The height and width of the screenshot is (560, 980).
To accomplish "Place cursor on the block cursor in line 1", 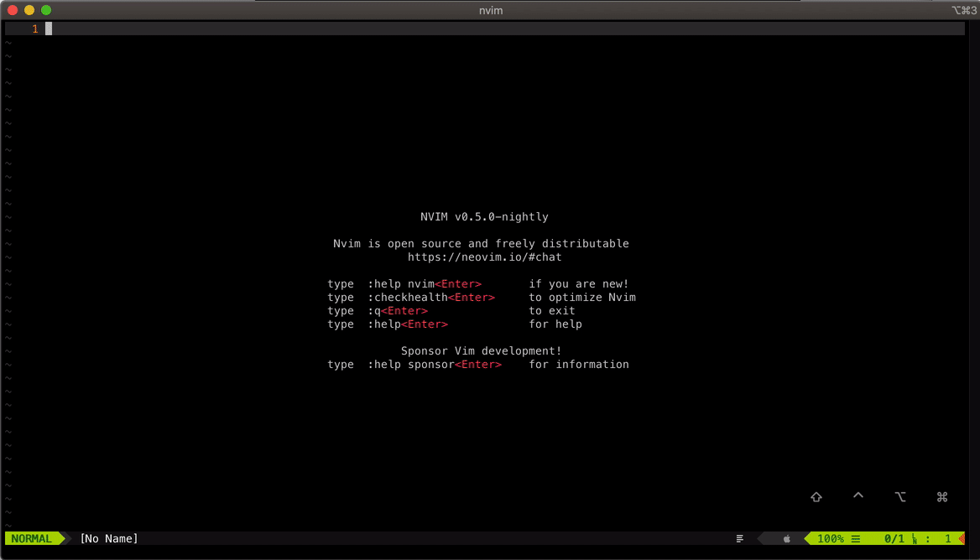I will [49, 29].
